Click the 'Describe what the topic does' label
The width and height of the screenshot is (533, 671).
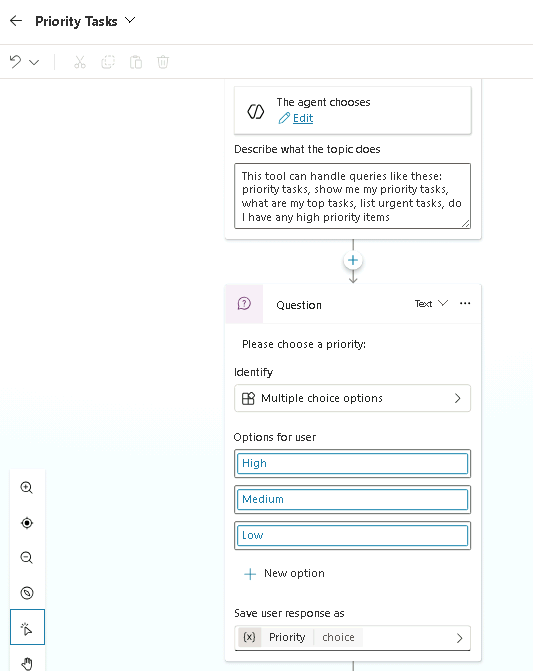307,149
